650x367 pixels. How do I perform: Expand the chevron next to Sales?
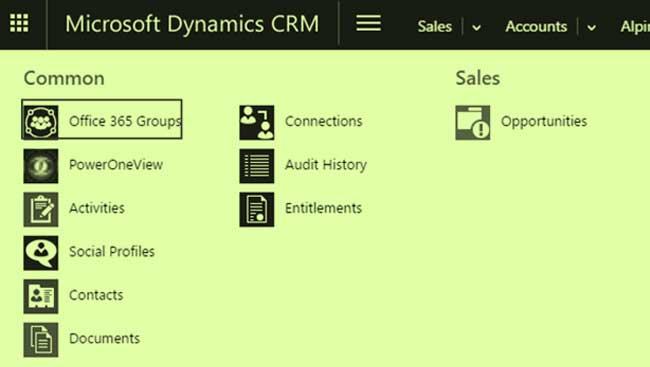coord(477,28)
